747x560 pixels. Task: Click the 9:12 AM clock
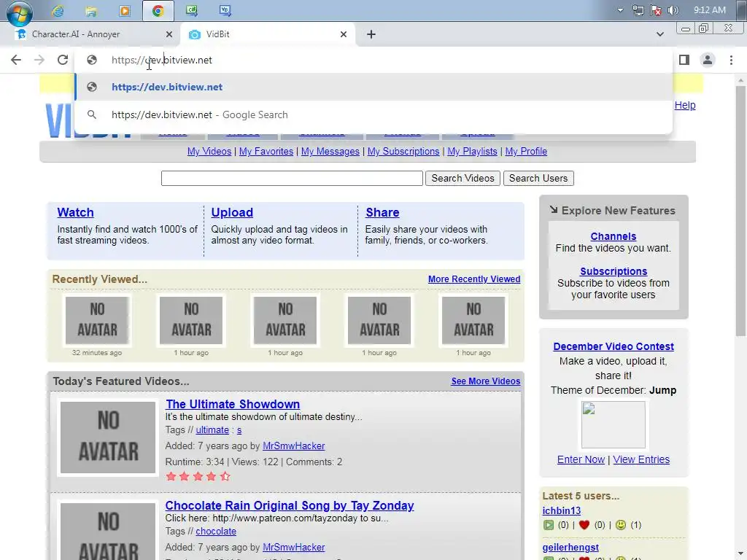point(709,10)
